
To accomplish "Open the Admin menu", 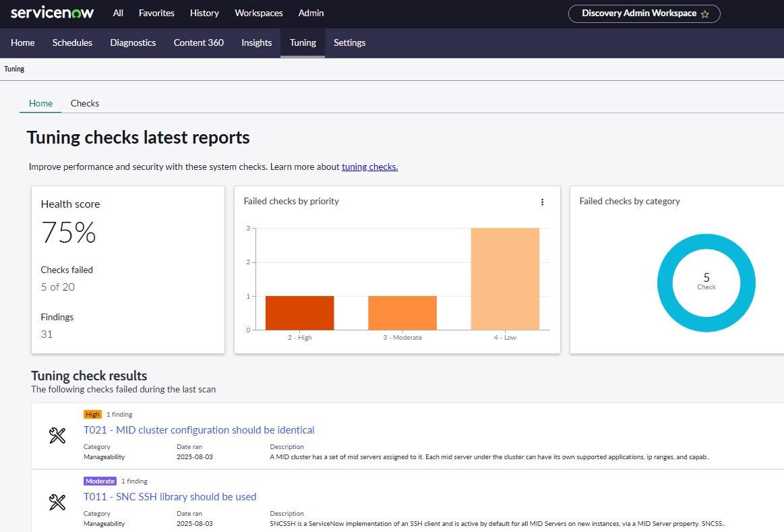I will (x=311, y=13).
